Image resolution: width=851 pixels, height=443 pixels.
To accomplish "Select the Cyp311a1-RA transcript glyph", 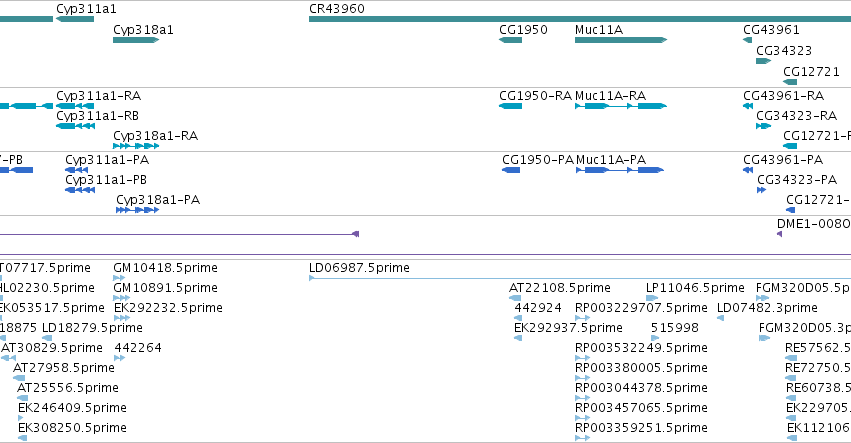I will click(75, 106).
